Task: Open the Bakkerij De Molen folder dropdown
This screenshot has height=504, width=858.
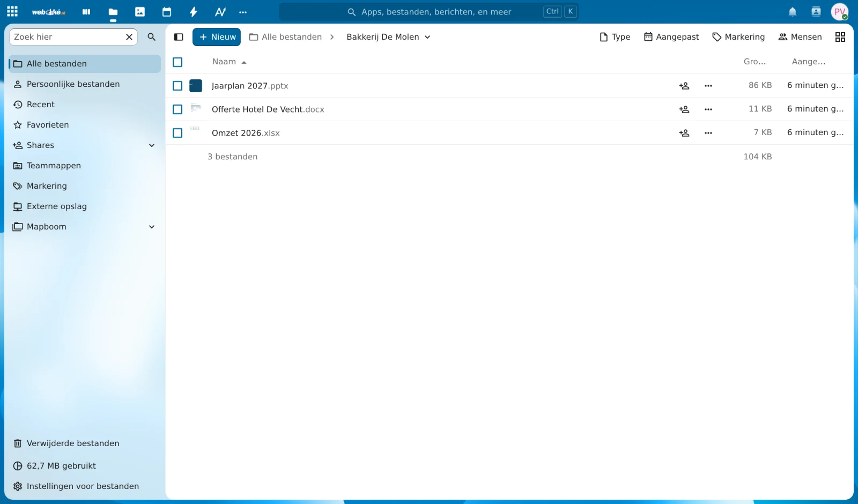Action: point(388,37)
